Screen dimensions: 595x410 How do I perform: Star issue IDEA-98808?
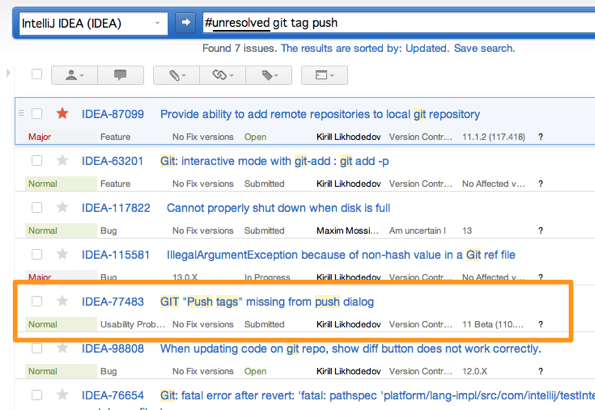click(62, 348)
